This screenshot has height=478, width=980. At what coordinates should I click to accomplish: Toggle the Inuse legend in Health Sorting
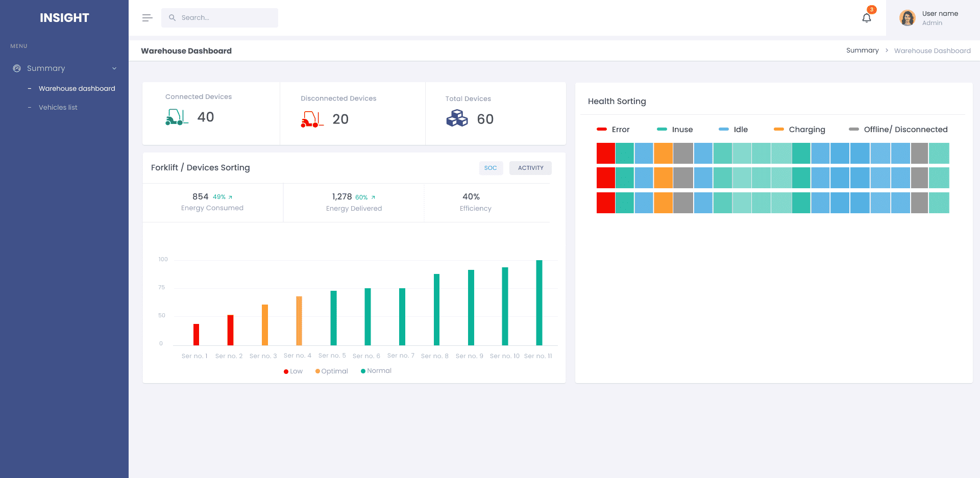[x=675, y=130]
